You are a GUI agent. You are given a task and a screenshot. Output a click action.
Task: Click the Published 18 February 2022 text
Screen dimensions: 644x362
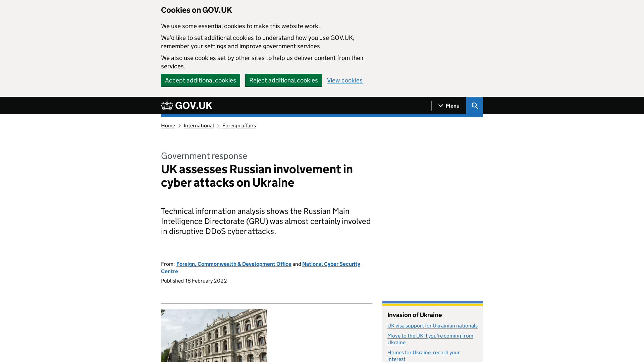(x=194, y=281)
